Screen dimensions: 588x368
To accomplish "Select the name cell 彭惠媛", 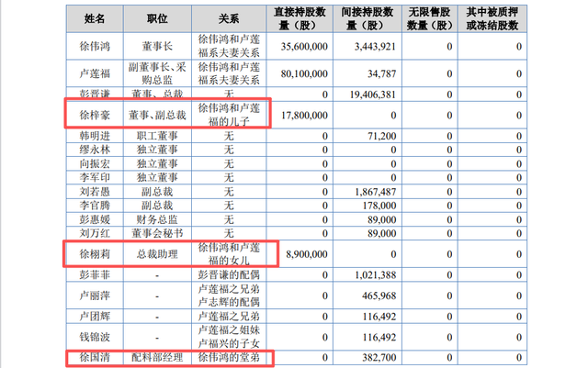I will (x=95, y=219).
